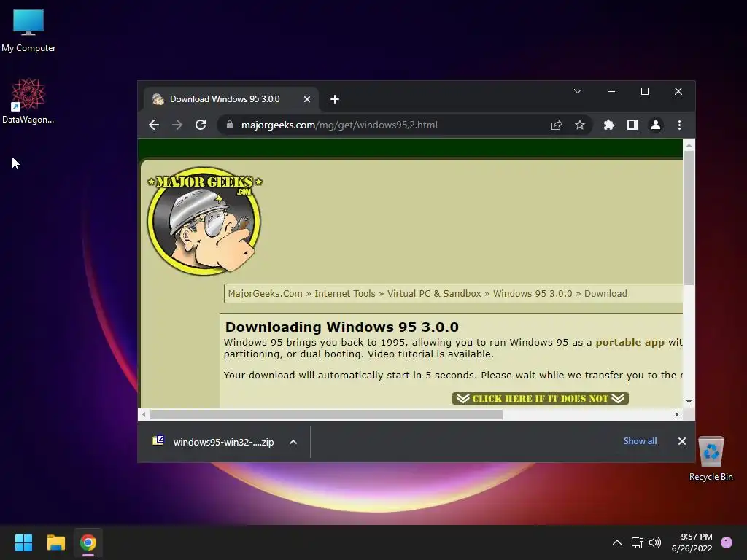Image resolution: width=747 pixels, height=560 pixels.
Task: Open Virtual PC & Sandbox breadcrumb
Action: (434, 293)
